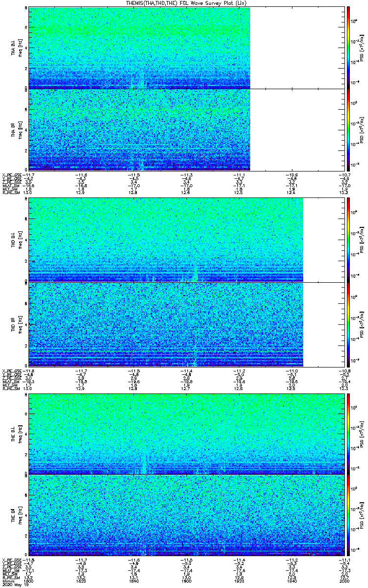Click the THE B∥ freq axis label
The image size is (368, 588).
(x=20, y=515)
